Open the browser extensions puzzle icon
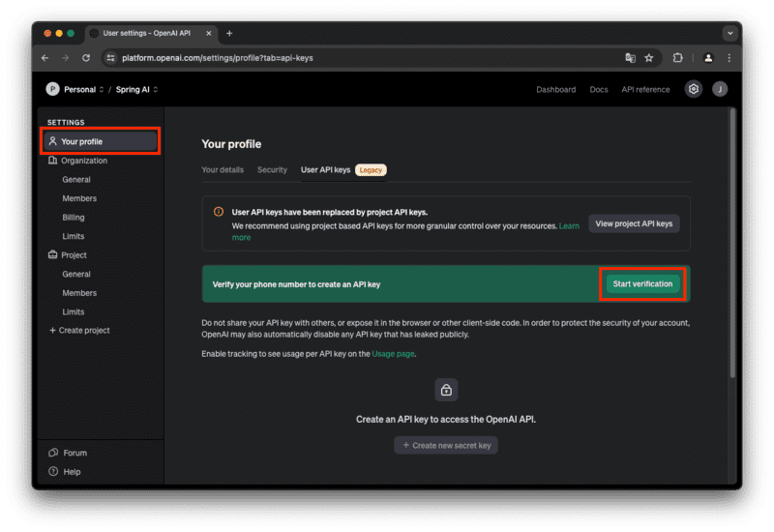 pyautogui.click(x=677, y=58)
